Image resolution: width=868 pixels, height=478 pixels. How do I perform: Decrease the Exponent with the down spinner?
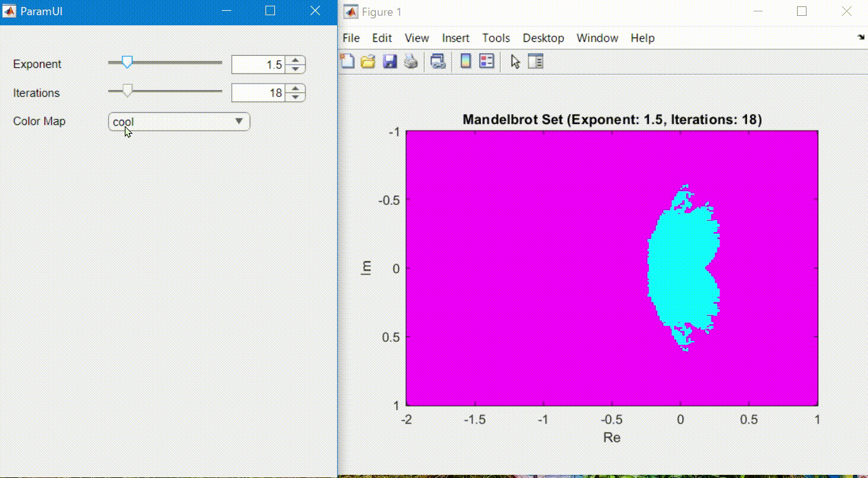coord(295,68)
